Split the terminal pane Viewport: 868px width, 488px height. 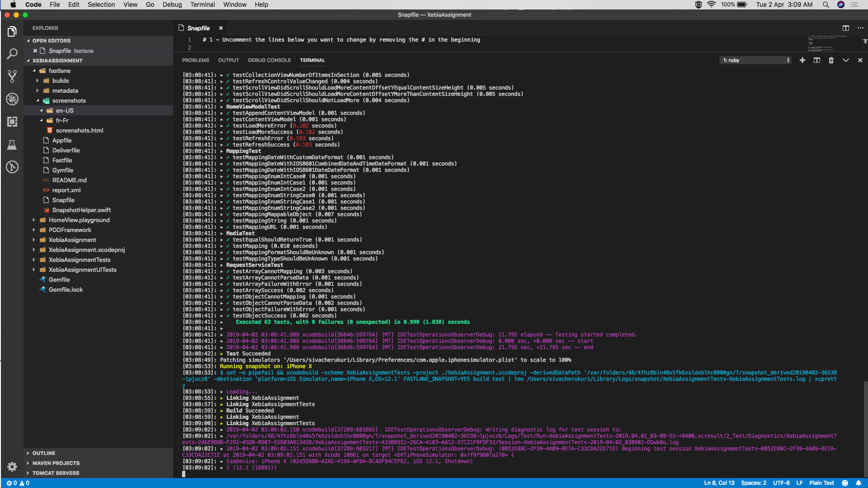click(x=817, y=60)
